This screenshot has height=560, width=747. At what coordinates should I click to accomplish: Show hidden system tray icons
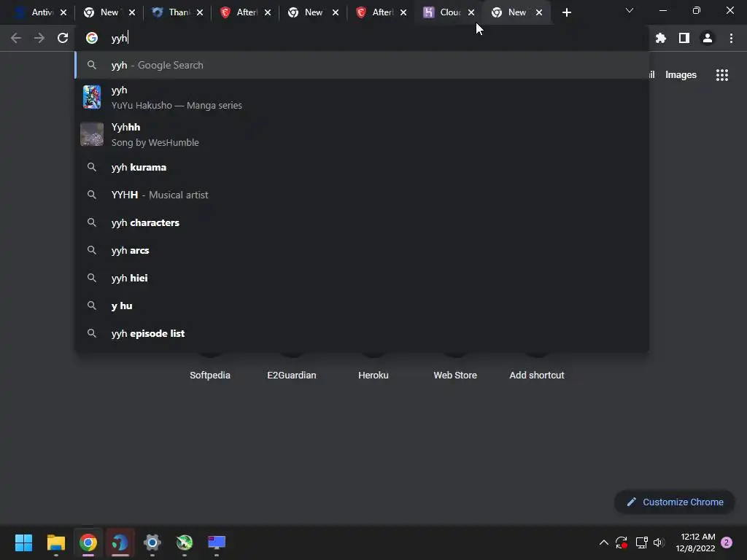click(x=603, y=542)
